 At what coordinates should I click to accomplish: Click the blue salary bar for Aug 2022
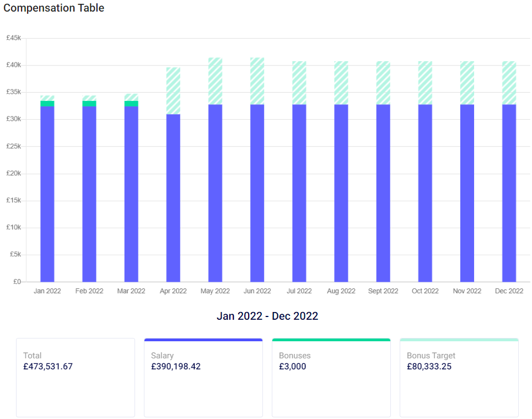pyautogui.click(x=341, y=193)
